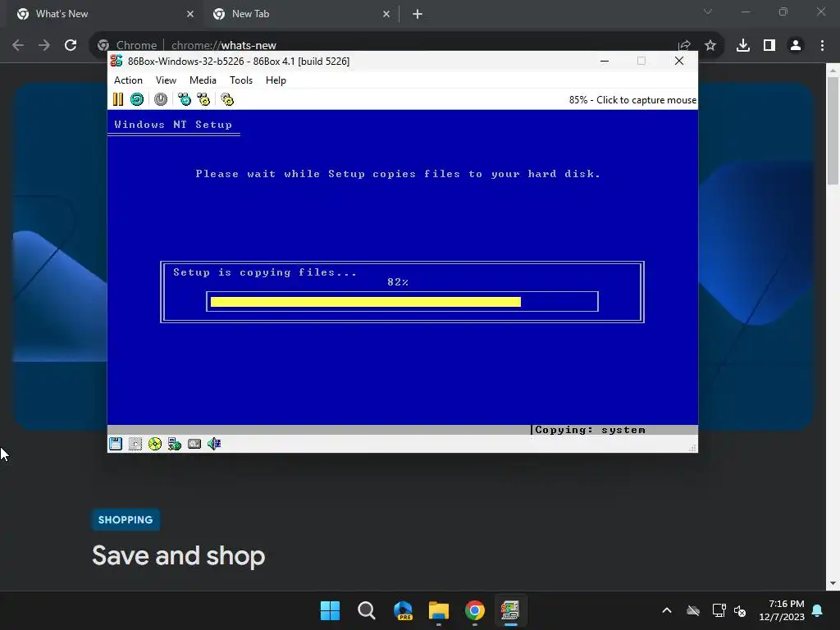
Task: Open Windows taskbar search
Action: 367,610
